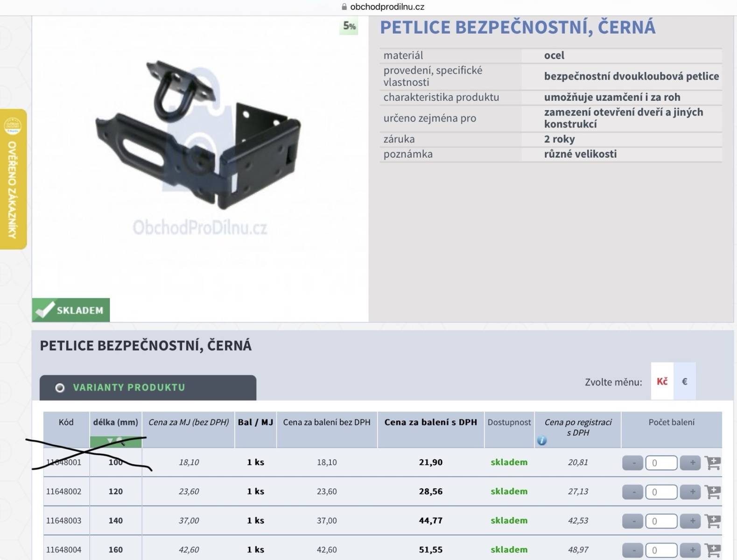Click the Cena po registraci s DPH header
The height and width of the screenshot is (560, 737).
pyautogui.click(x=578, y=427)
